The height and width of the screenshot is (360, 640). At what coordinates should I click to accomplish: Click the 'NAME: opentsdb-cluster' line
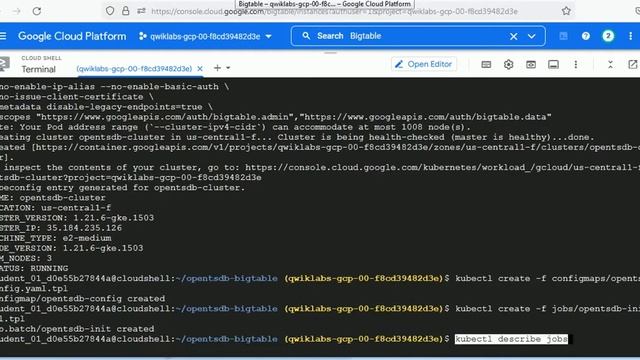tap(53, 198)
